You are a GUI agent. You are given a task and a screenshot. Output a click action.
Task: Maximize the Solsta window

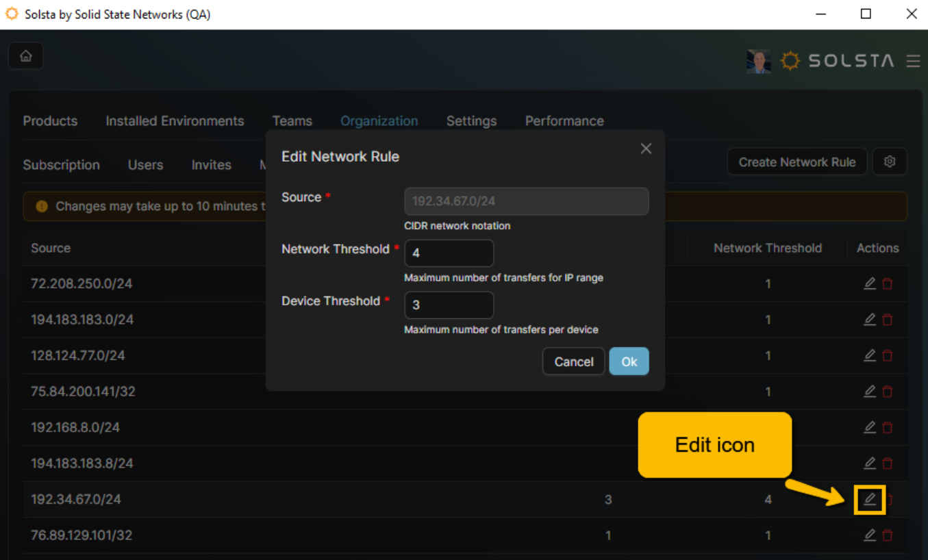(866, 14)
